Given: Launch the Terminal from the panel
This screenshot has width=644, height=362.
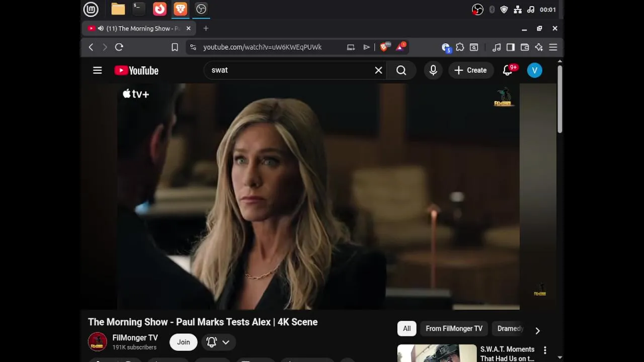Looking at the screenshot, I should click(138, 9).
